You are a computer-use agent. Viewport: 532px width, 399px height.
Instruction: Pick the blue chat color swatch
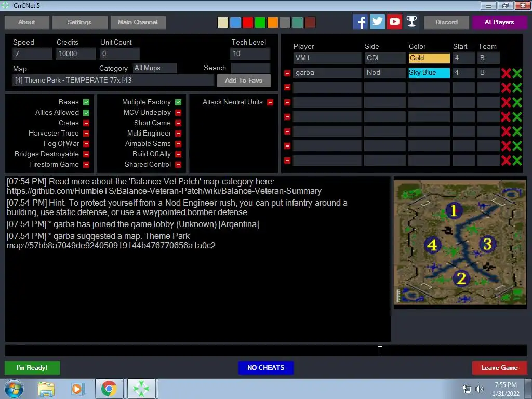[x=235, y=22]
